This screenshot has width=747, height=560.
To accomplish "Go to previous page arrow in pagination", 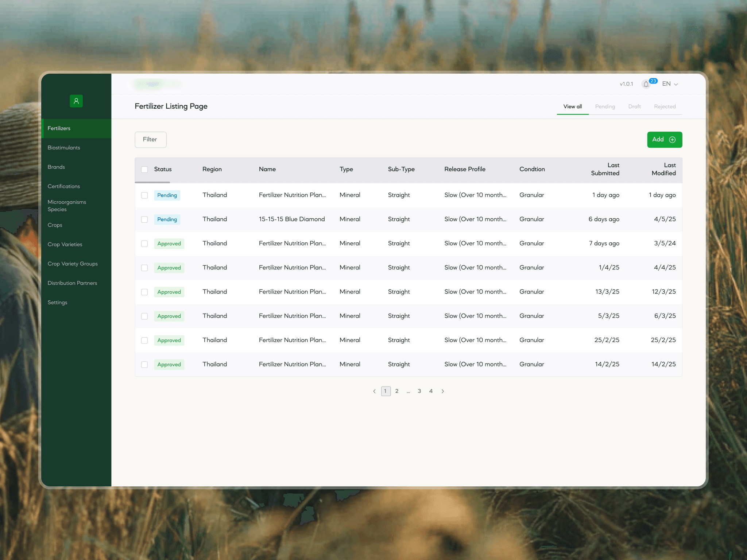I will (374, 391).
